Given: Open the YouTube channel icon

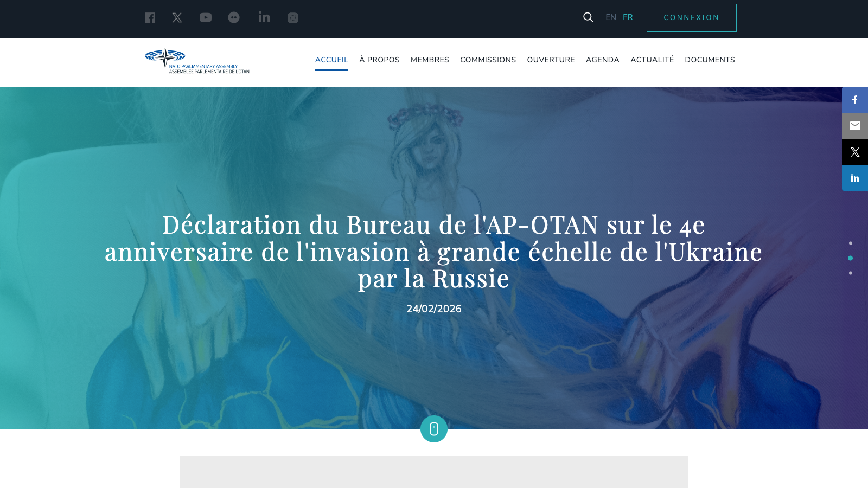Looking at the screenshot, I should pos(206,18).
